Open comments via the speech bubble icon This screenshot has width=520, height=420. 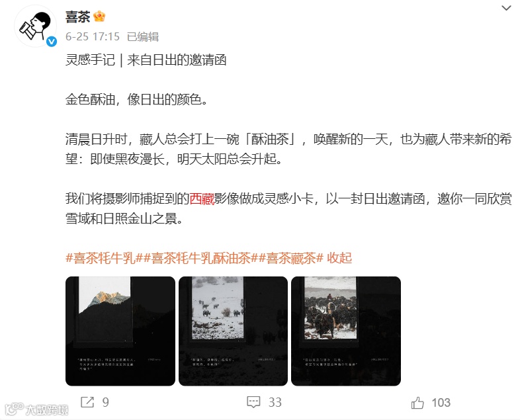coord(253,402)
